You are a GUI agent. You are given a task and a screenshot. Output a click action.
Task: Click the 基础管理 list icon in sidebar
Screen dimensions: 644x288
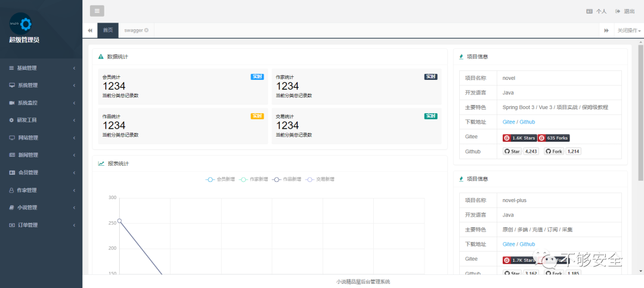(11, 68)
